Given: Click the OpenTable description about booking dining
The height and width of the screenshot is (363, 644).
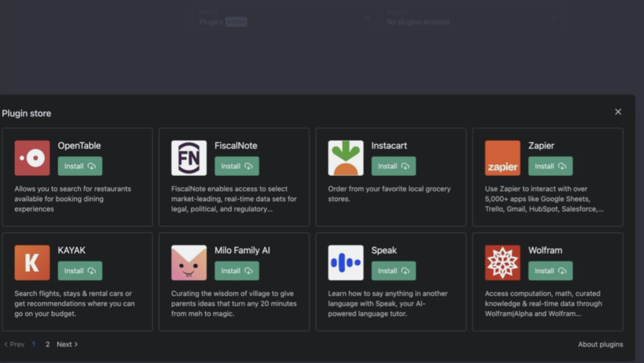Looking at the screenshot, I should [73, 198].
